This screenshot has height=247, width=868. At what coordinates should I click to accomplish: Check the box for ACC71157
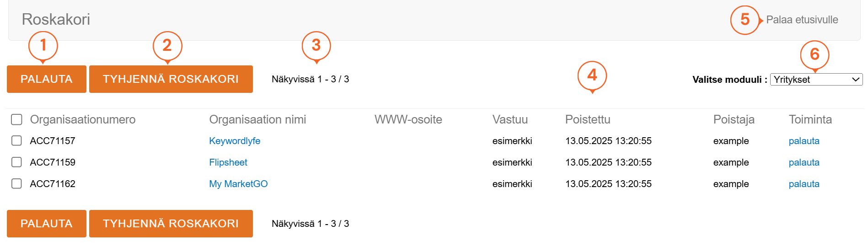click(17, 141)
